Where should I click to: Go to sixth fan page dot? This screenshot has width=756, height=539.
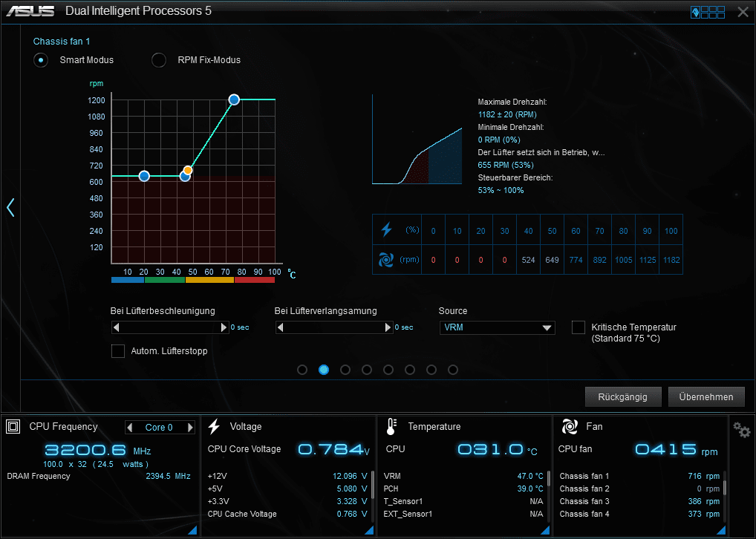[410, 370]
